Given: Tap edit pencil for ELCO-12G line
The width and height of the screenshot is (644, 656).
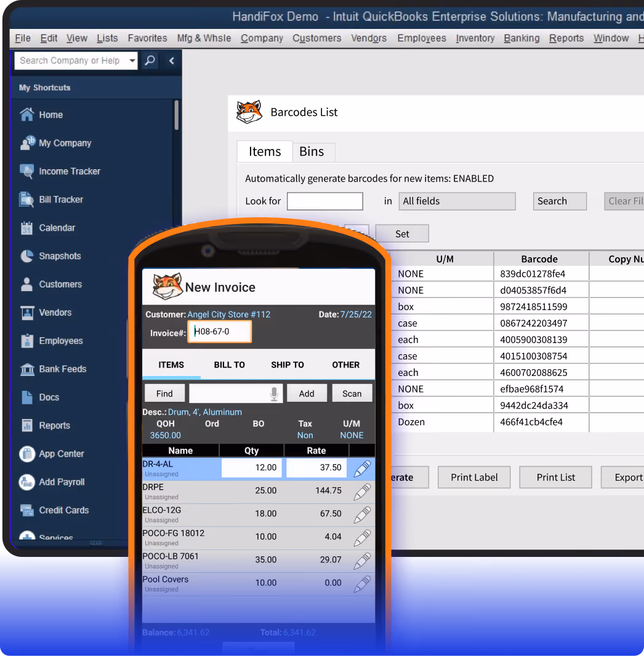Looking at the screenshot, I should (x=363, y=514).
